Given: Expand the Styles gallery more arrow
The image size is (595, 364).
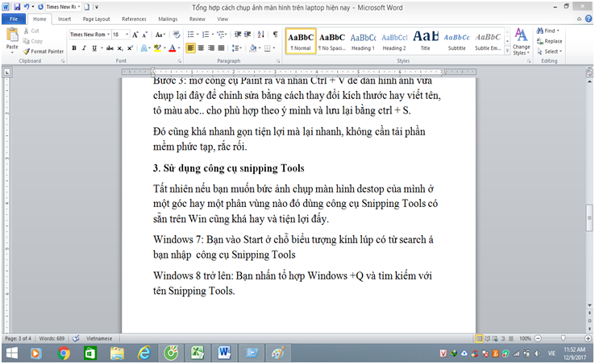Looking at the screenshot, I should (506, 51).
